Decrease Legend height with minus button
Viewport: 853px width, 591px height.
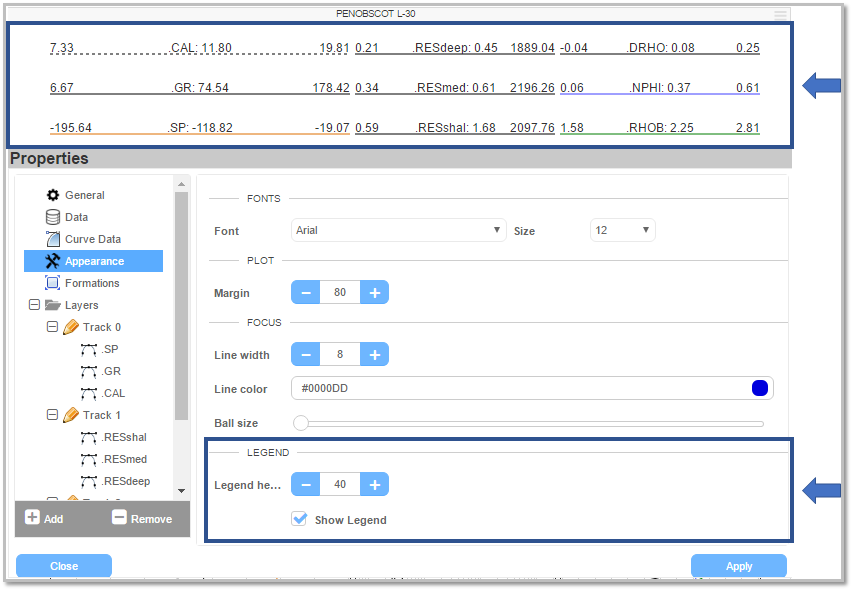coord(306,484)
